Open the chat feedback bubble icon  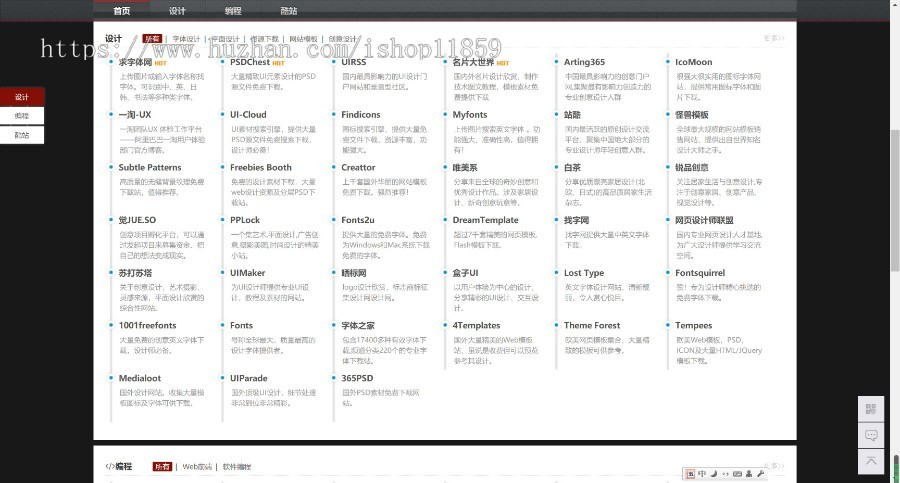pyautogui.click(x=871, y=435)
